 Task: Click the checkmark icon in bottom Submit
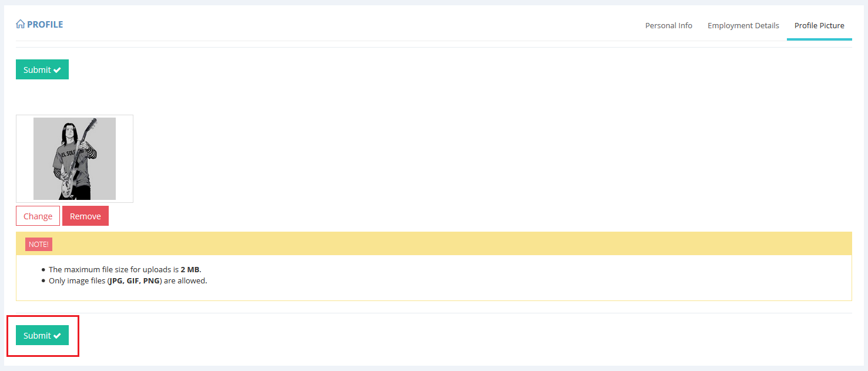click(57, 336)
